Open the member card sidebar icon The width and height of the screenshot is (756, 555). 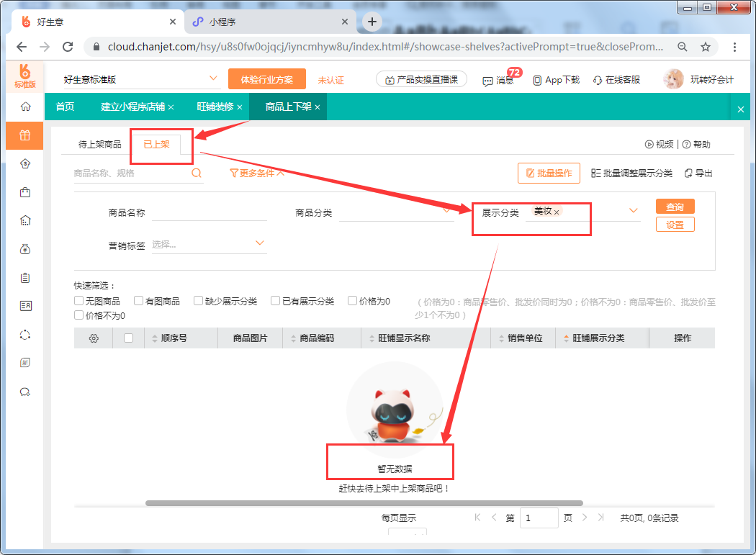[25, 306]
